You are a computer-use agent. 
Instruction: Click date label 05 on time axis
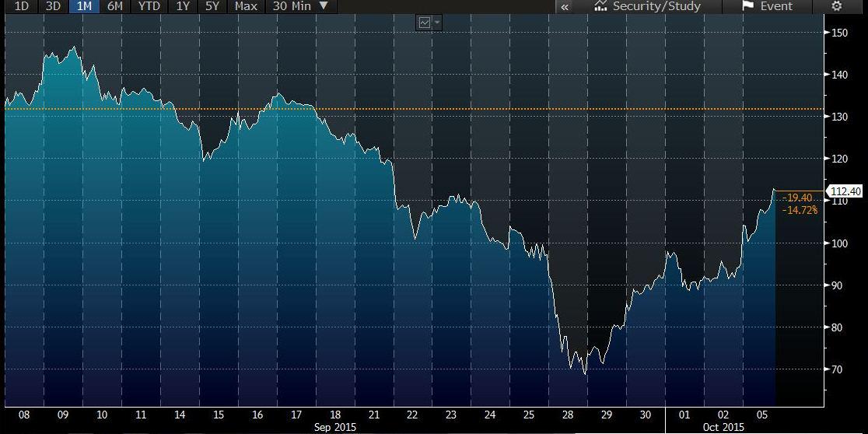763,414
